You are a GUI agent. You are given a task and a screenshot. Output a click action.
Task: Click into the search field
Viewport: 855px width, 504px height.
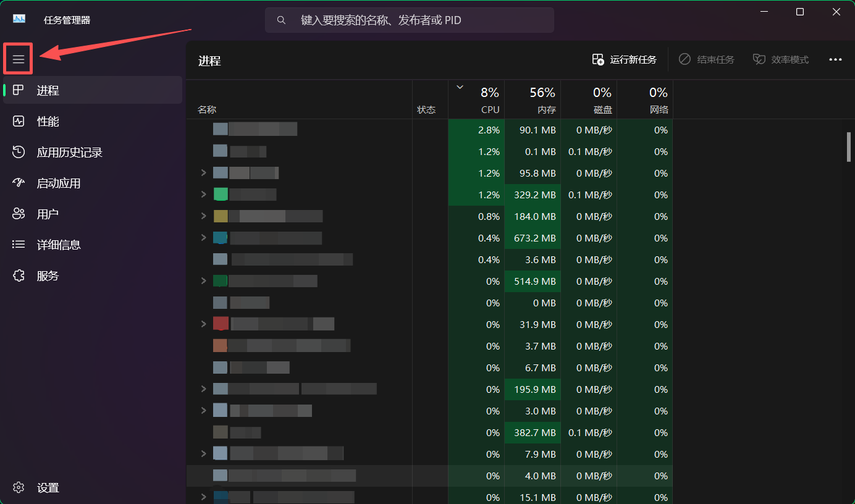409,20
